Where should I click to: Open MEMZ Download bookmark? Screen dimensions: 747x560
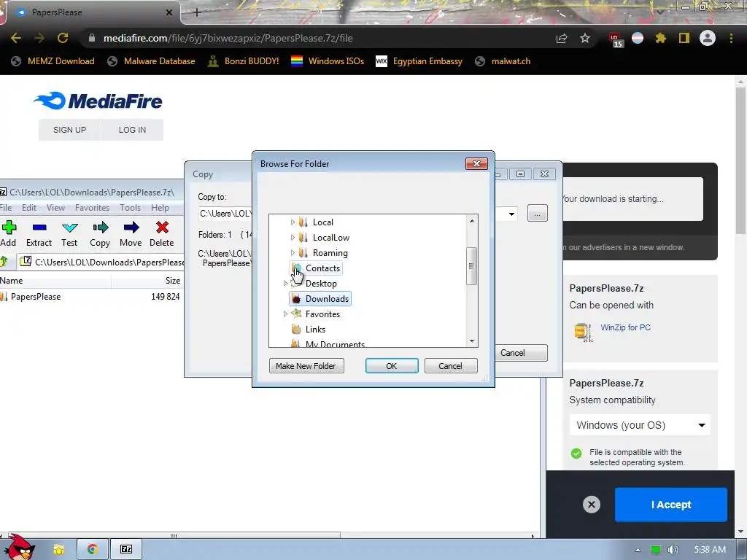(x=53, y=61)
